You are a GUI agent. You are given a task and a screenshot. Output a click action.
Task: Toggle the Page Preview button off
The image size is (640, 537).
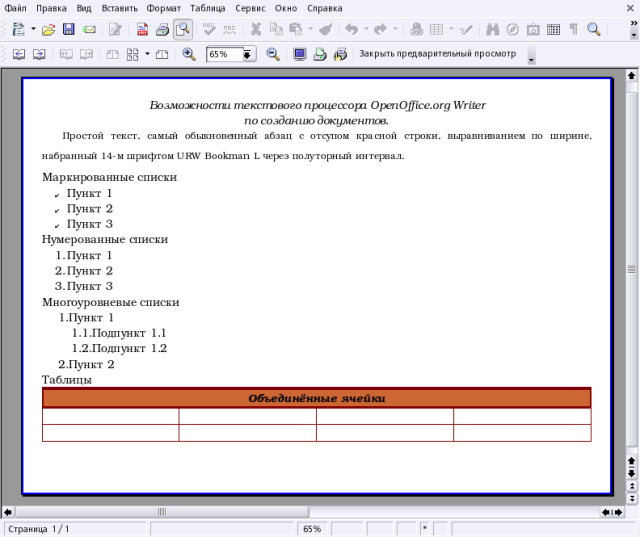point(182,29)
